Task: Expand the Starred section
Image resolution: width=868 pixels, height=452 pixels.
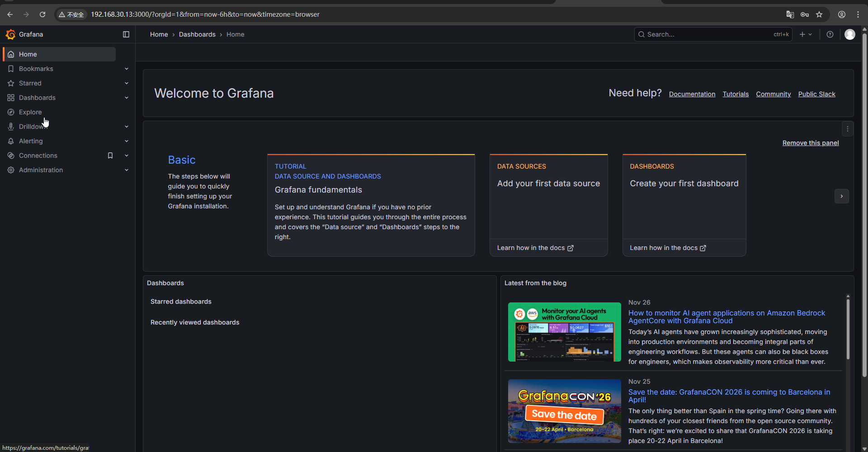Action: point(127,83)
